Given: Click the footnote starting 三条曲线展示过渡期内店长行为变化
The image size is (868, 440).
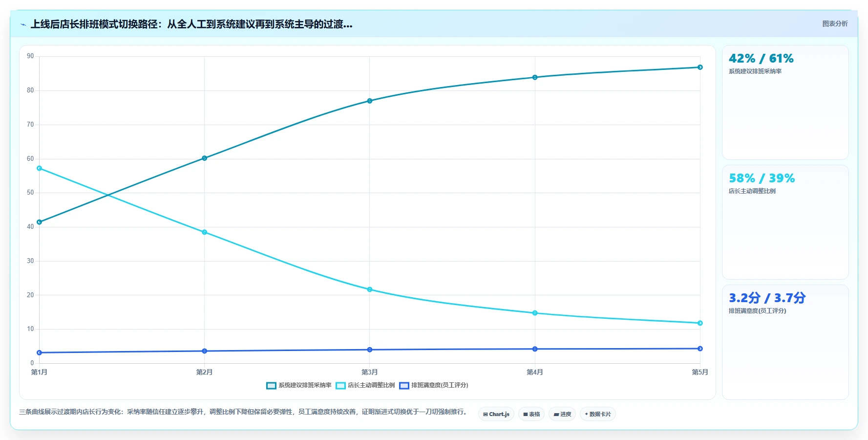Looking at the screenshot, I should 243,412.
